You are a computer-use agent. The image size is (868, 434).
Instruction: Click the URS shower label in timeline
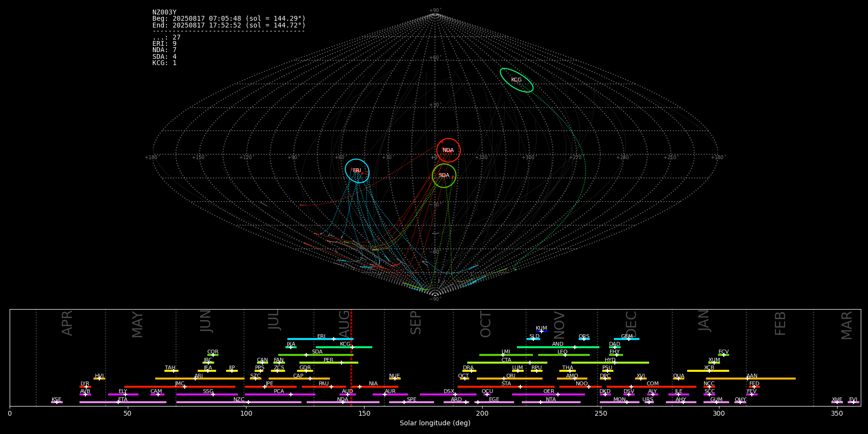point(648,400)
